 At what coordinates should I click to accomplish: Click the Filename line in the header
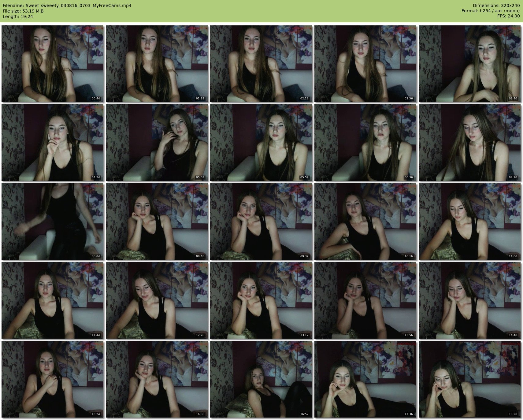[67, 6]
